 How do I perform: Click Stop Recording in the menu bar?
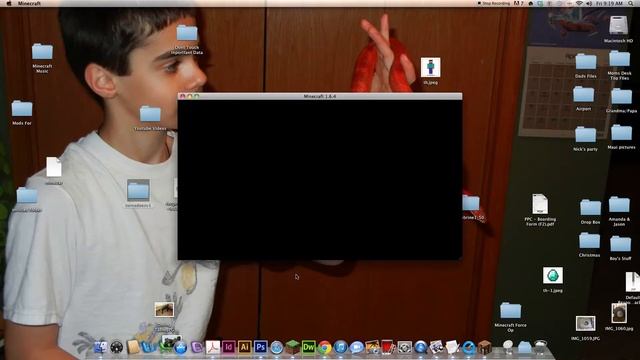coord(493,3)
